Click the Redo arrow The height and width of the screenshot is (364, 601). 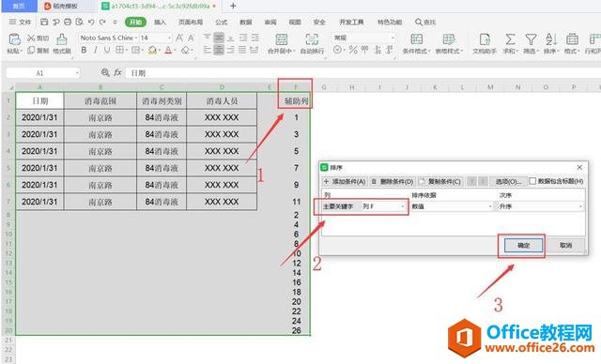[x=102, y=22]
